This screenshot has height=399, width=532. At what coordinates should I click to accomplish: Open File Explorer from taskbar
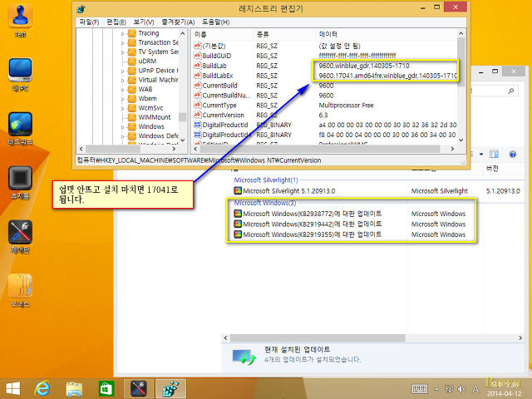click(x=74, y=389)
